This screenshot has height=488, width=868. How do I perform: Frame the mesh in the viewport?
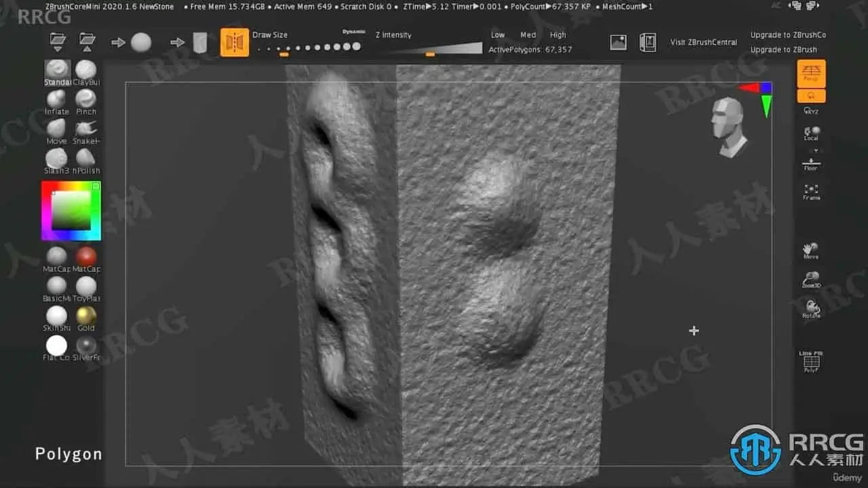tap(811, 192)
